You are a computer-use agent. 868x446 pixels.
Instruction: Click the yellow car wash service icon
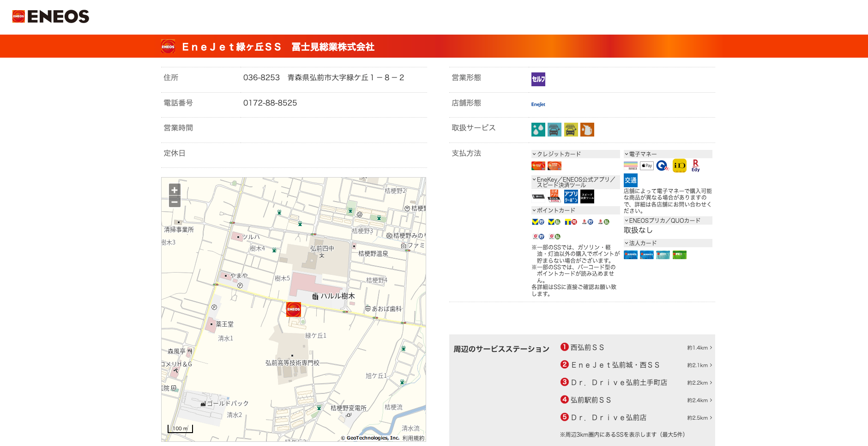coord(571,130)
